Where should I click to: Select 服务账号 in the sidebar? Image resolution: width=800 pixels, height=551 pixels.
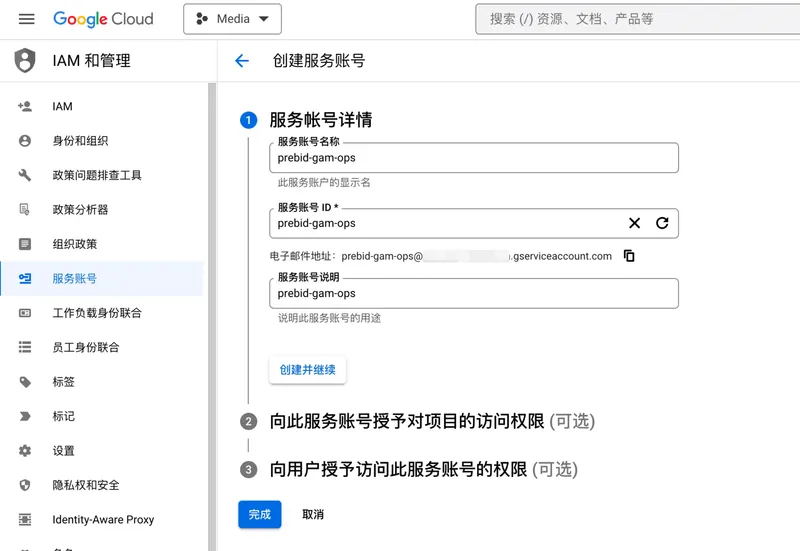74,279
